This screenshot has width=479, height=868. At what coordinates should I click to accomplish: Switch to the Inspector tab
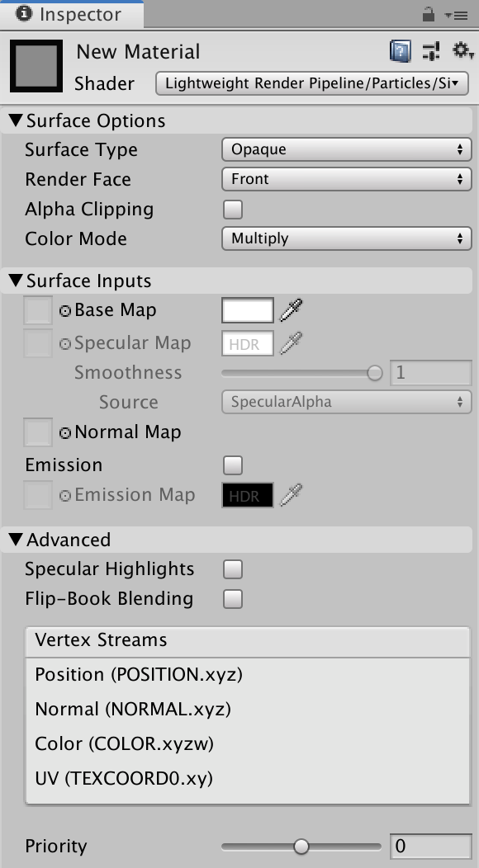click(73, 14)
